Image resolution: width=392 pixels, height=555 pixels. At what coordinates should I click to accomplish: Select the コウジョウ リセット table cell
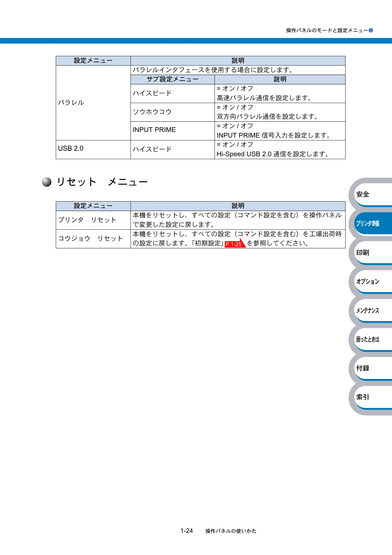[93, 239]
